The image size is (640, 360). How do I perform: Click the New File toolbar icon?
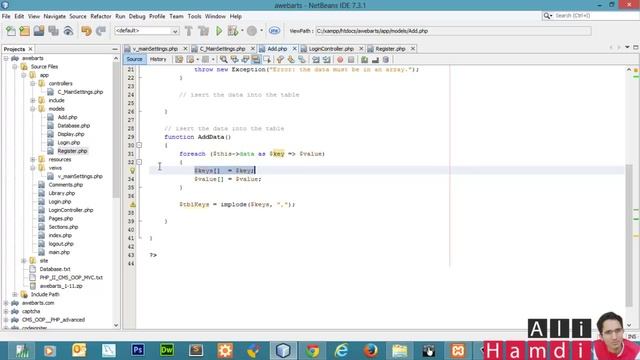(11, 31)
